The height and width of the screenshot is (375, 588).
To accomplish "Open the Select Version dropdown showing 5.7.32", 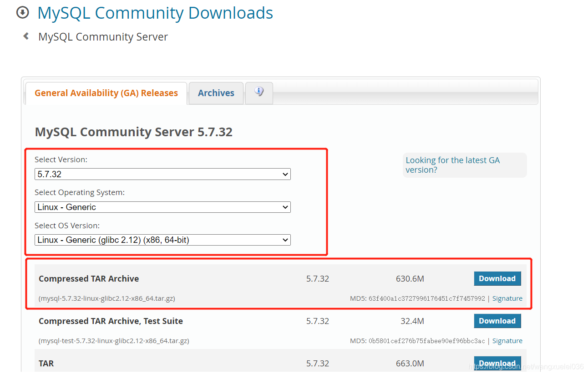I will tap(162, 174).
